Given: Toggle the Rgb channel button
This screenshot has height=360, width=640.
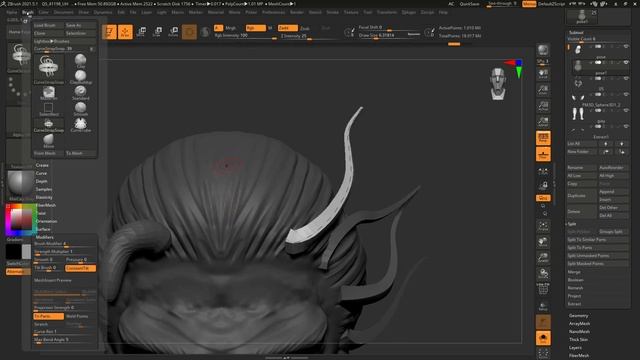Looking at the screenshot, I should pos(255,28).
